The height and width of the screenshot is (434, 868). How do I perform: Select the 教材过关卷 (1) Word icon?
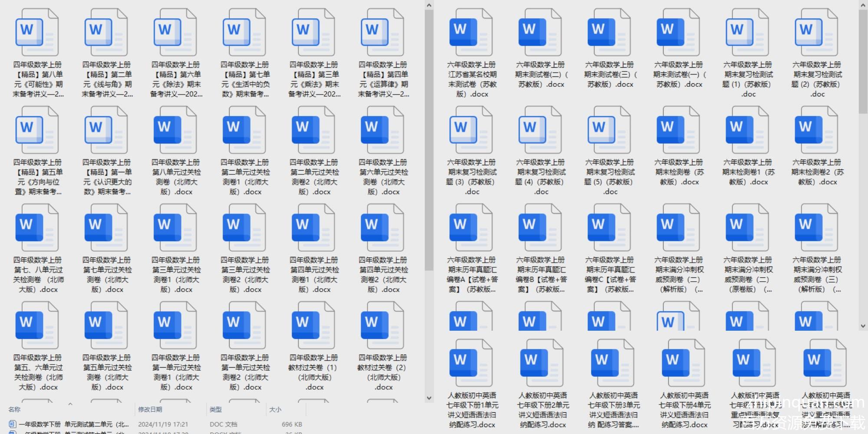pos(313,325)
